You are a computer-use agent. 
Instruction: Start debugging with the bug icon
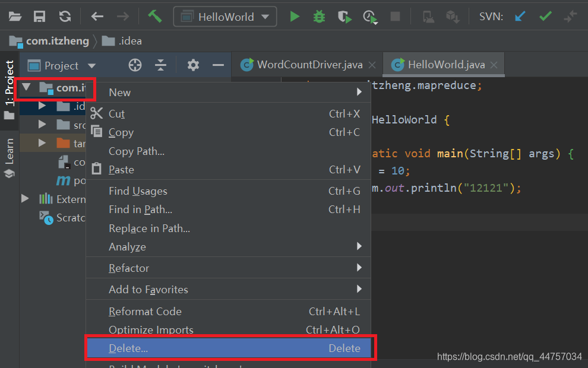[319, 17]
